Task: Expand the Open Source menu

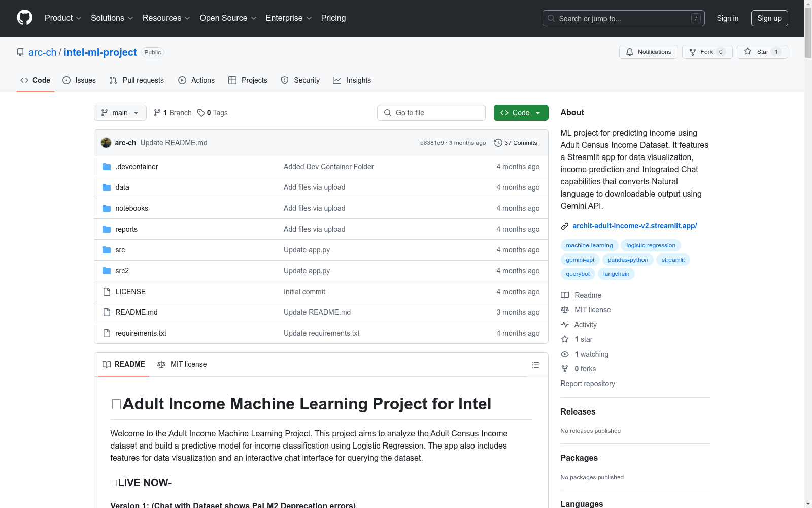Action: pos(228,18)
